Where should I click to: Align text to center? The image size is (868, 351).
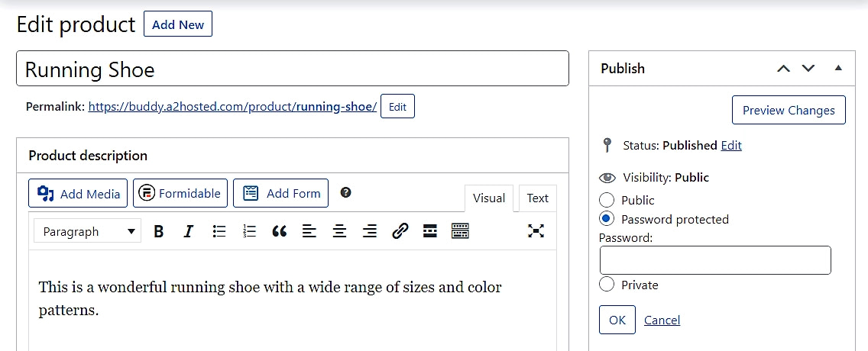339,232
